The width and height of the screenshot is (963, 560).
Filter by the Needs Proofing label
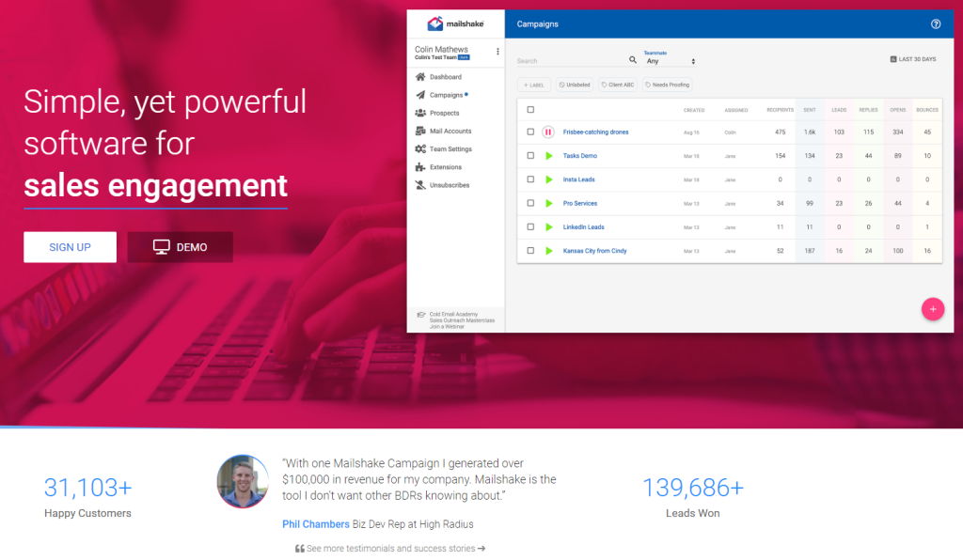click(x=668, y=85)
